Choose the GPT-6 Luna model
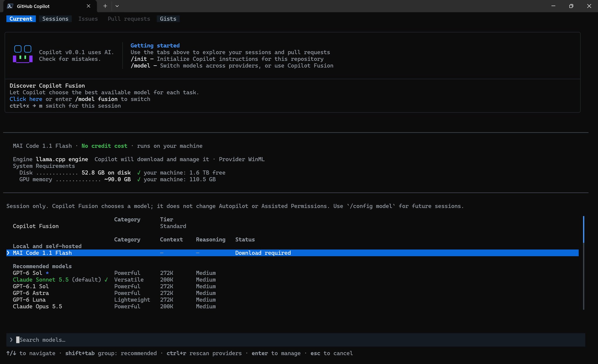Viewport: 598px width, 364px height. pyautogui.click(x=293, y=300)
